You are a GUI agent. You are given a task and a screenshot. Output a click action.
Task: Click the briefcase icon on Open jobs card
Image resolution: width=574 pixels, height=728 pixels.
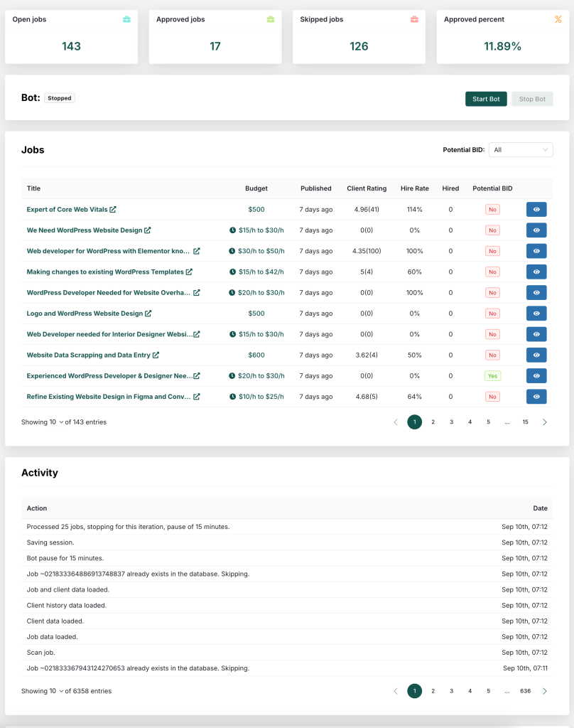[x=128, y=20]
